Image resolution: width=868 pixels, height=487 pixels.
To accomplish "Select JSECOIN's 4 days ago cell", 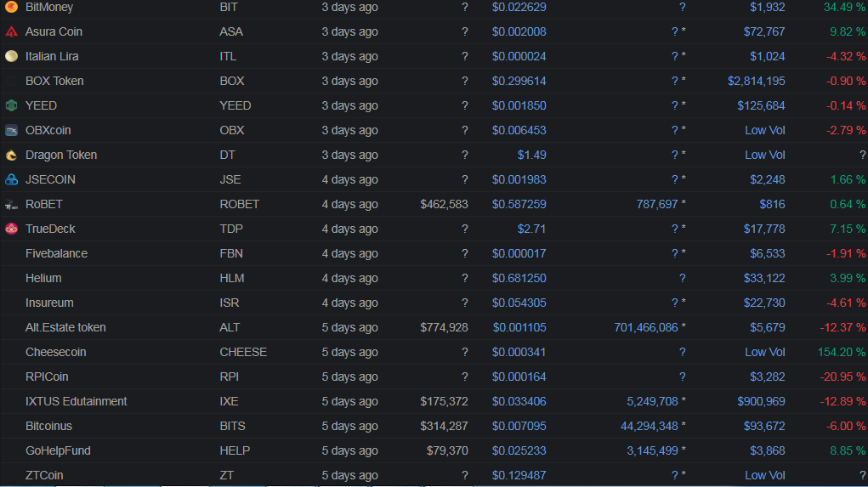I will click(x=350, y=179).
